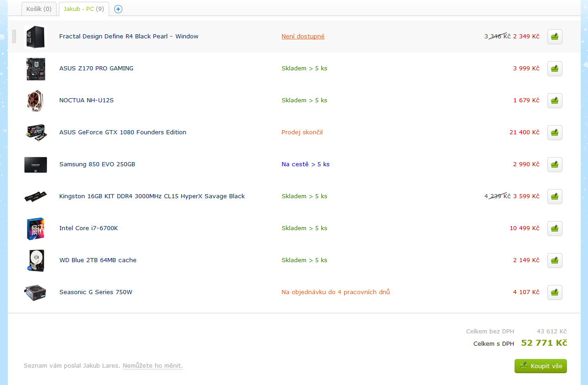Viewport: 588px width, 385px height.
Task: Click the Nemůžete ho měnit link
Action: coord(152,366)
